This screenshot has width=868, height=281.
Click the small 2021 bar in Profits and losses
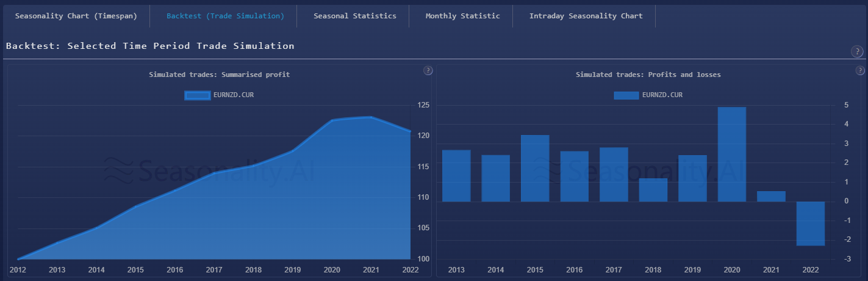[771, 196]
